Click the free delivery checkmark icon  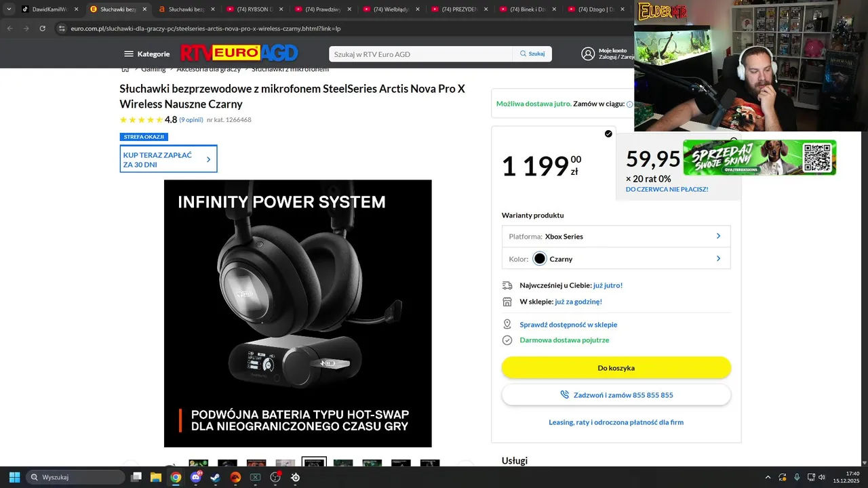click(507, 340)
